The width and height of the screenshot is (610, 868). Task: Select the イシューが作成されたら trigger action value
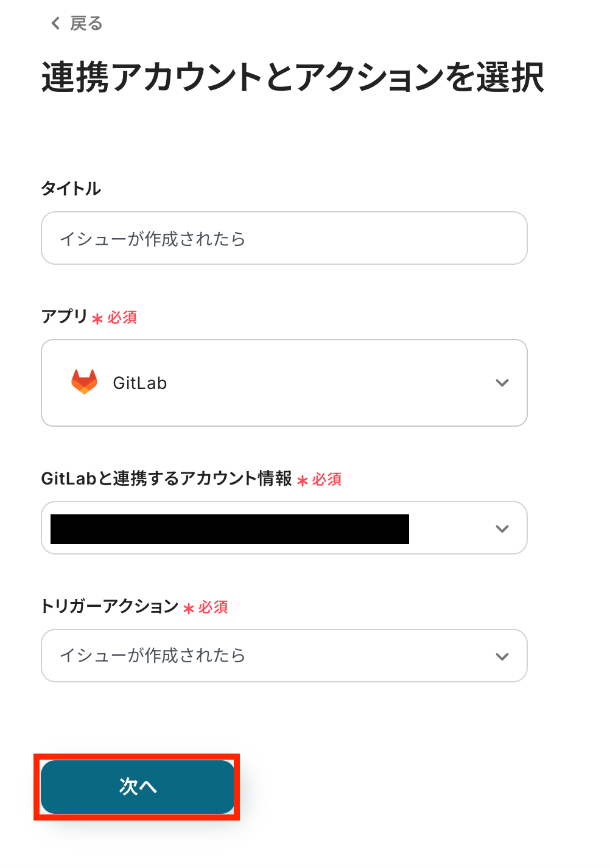(153, 656)
